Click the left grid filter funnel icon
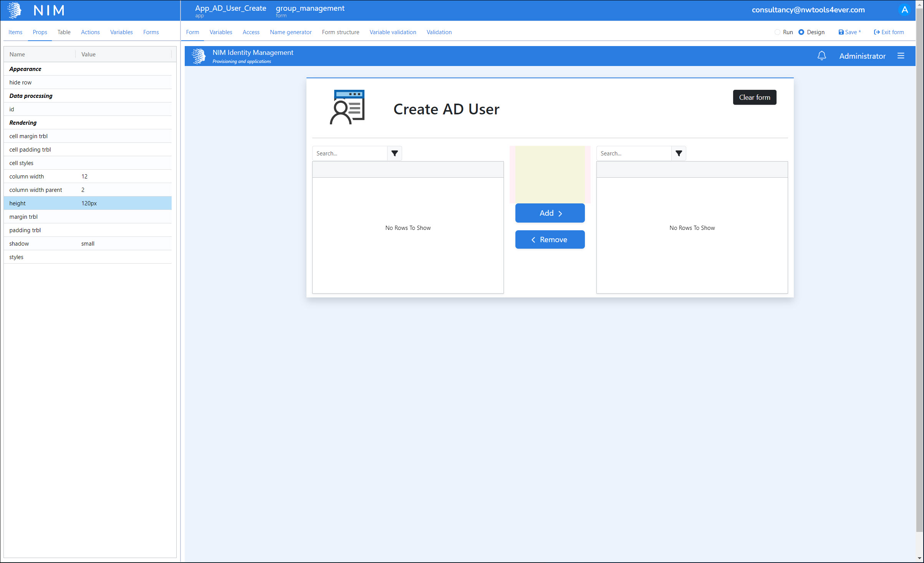 pos(394,154)
